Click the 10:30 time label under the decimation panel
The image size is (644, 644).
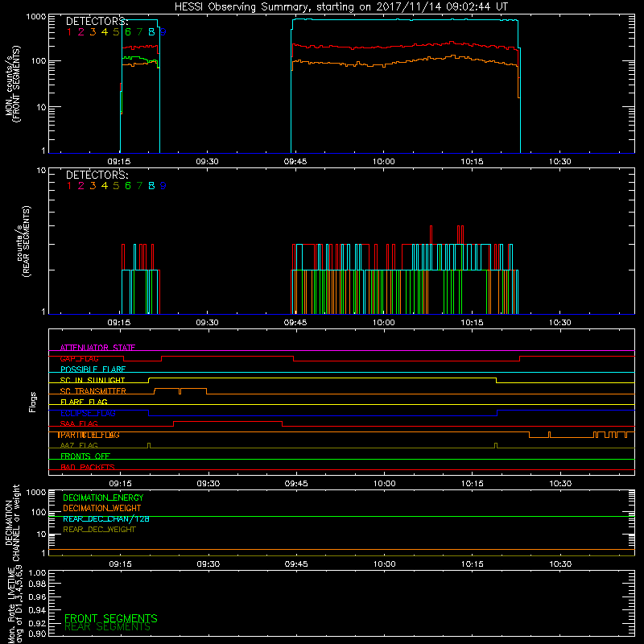click(x=560, y=564)
